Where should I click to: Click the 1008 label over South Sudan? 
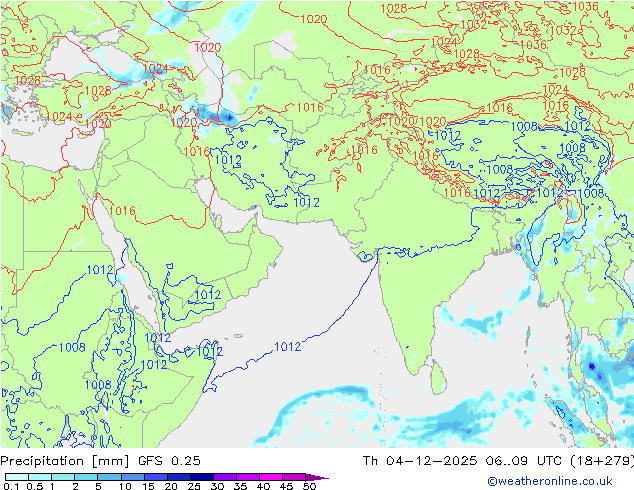coord(98,384)
